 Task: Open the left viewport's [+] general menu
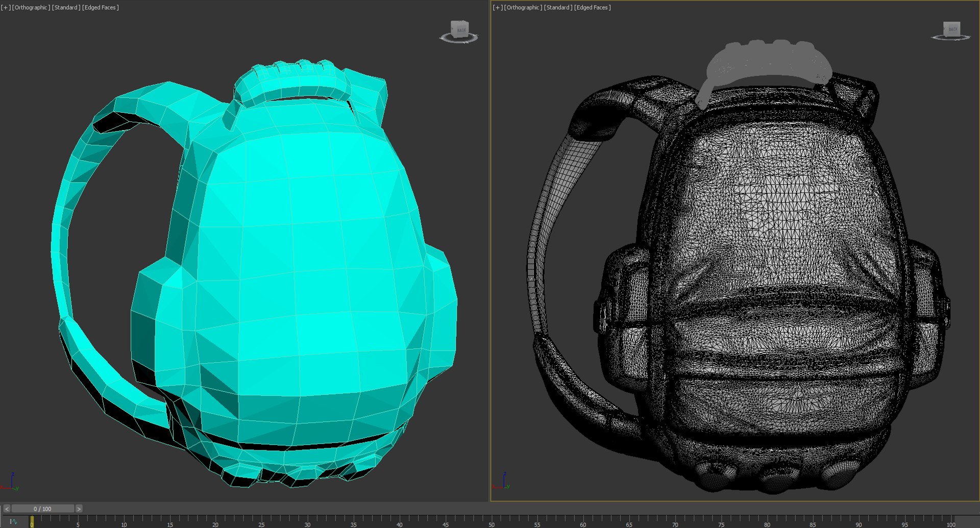pos(6,8)
